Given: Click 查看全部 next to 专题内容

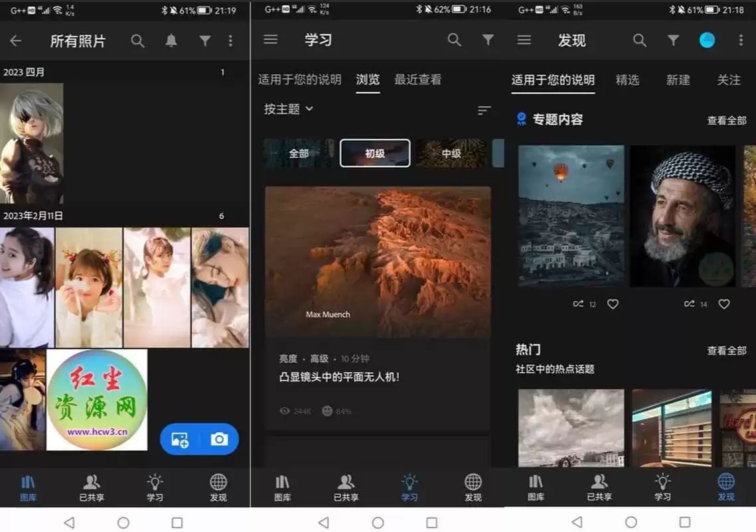Looking at the screenshot, I should 726,120.
